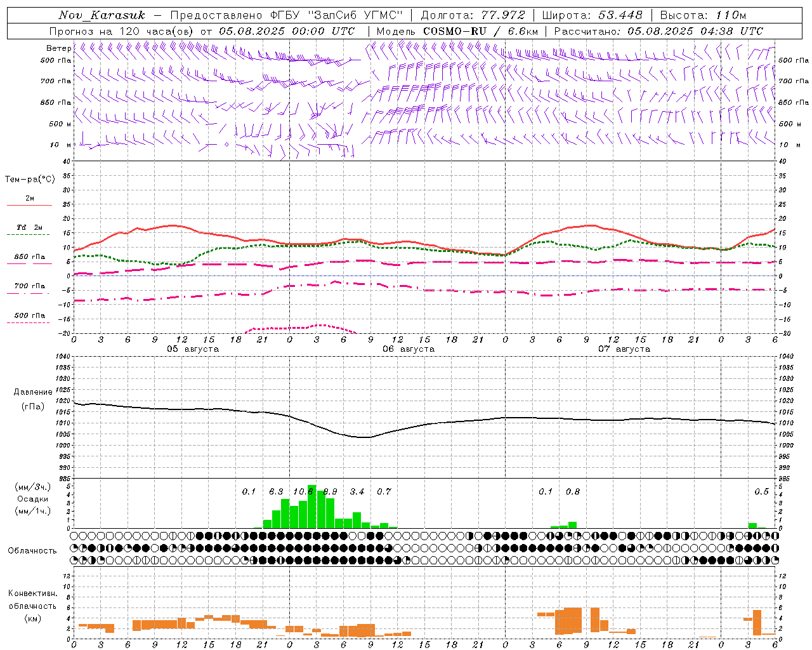Click the '(мм/1ч.)' precipitation unit label
The width and height of the screenshot is (812, 650).
(x=33, y=510)
